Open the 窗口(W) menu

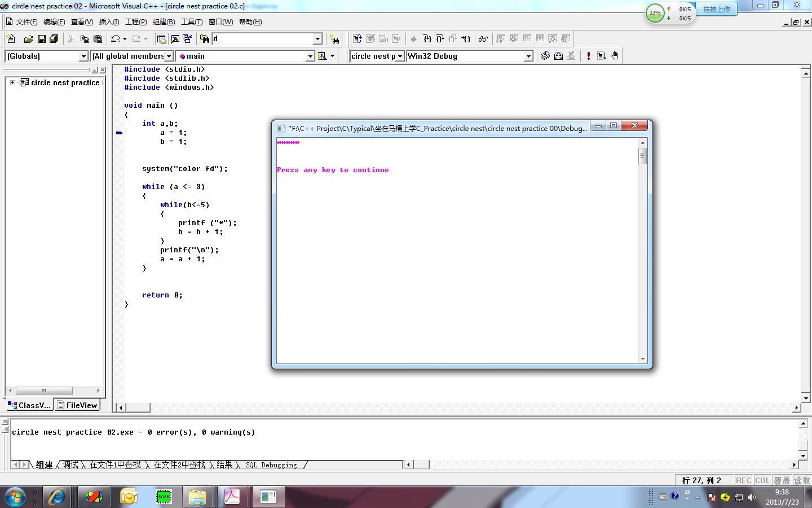pyautogui.click(x=220, y=22)
